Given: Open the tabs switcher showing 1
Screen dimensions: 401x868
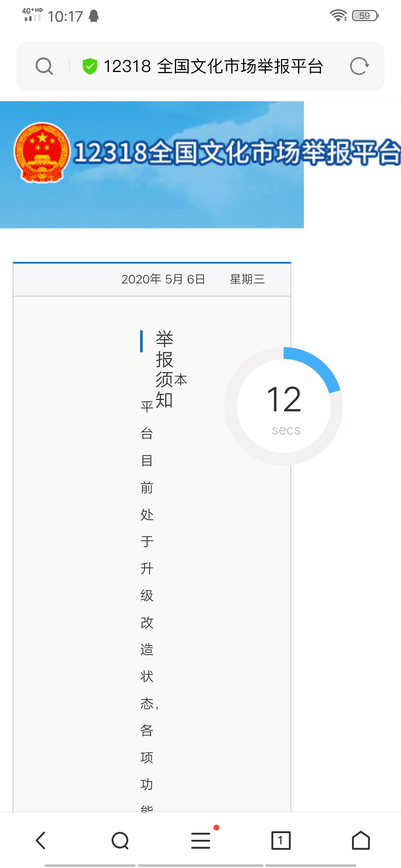Looking at the screenshot, I should coord(281,840).
